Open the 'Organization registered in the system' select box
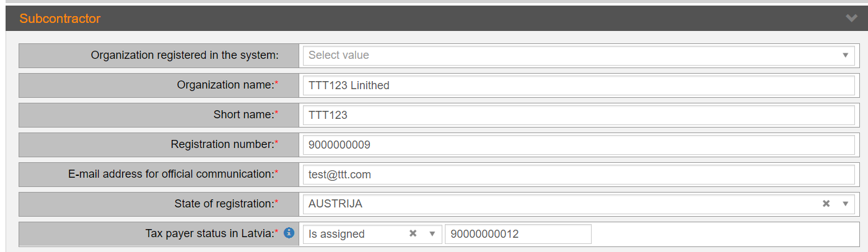The height and width of the screenshot is (252, 868). [570, 55]
